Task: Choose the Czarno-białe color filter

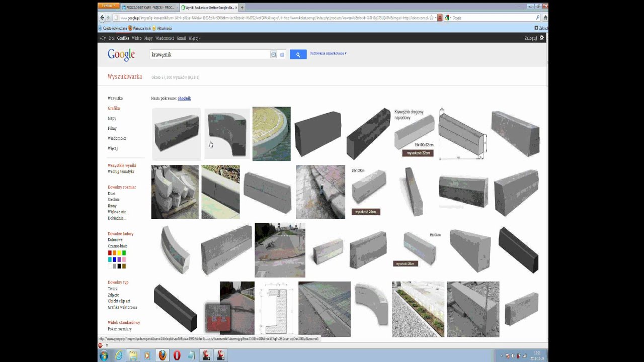Action: (x=118, y=246)
